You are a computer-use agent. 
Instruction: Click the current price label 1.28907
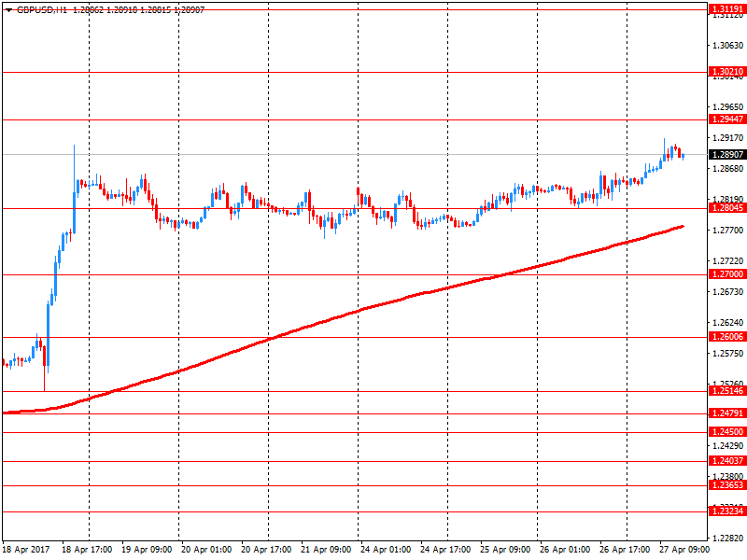coord(727,154)
